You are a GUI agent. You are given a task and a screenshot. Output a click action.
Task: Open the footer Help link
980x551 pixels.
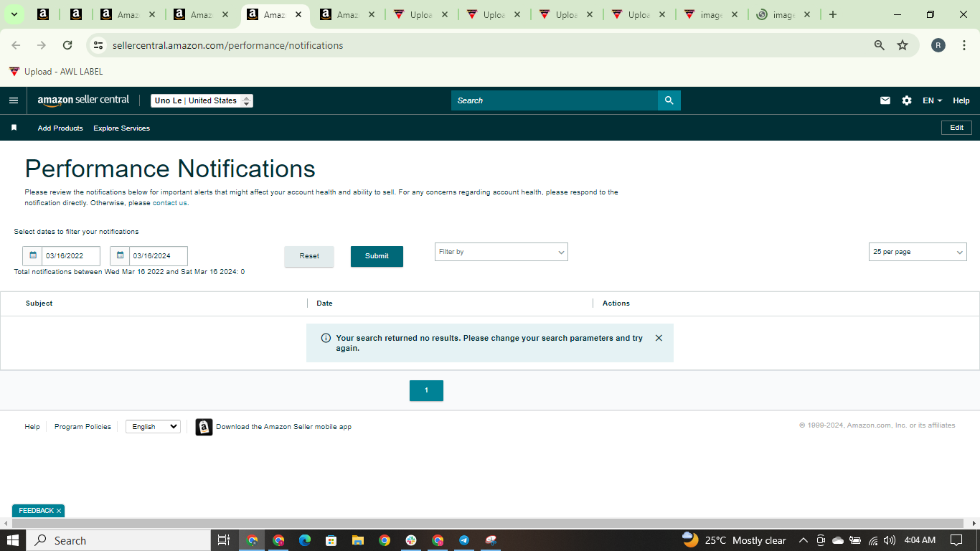click(x=32, y=427)
